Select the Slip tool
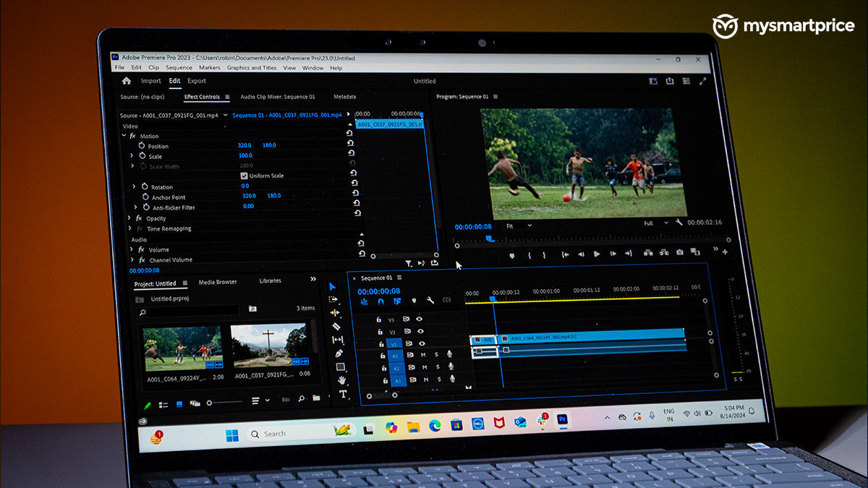Viewport: 868px width, 488px height. [x=337, y=340]
